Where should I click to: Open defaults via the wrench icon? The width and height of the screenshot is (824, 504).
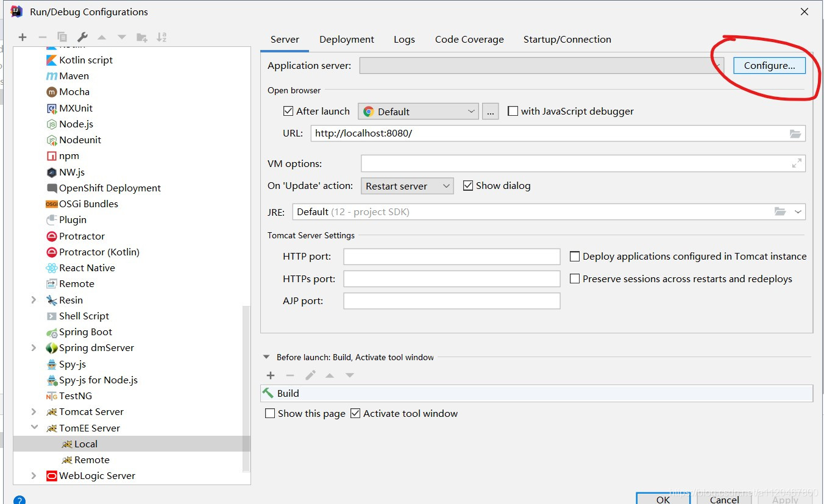[x=82, y=37]
